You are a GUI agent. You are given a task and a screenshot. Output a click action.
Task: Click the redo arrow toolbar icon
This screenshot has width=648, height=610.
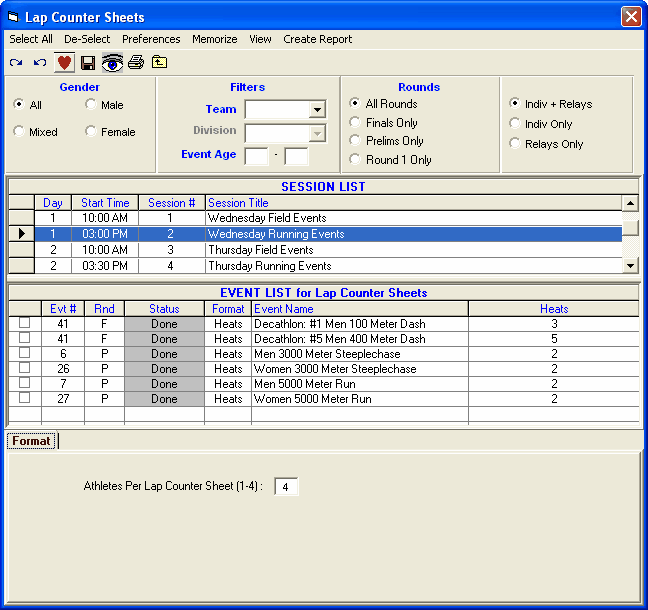pyautogui.click(x=16, y=63)
